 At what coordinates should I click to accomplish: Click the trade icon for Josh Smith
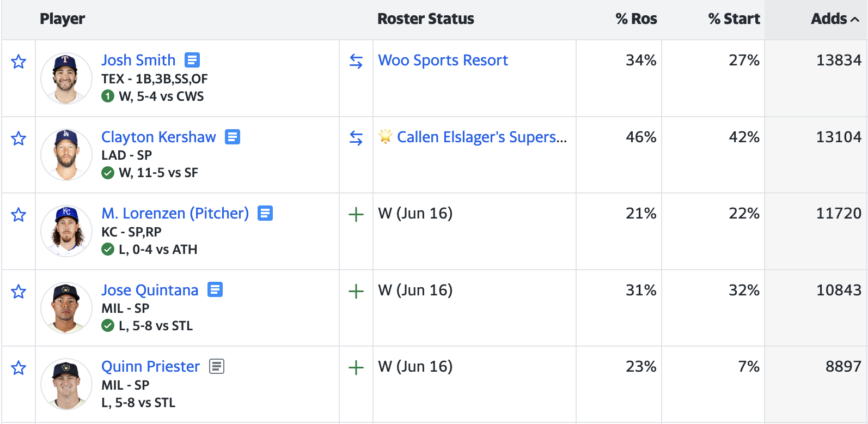pos(356,62)
